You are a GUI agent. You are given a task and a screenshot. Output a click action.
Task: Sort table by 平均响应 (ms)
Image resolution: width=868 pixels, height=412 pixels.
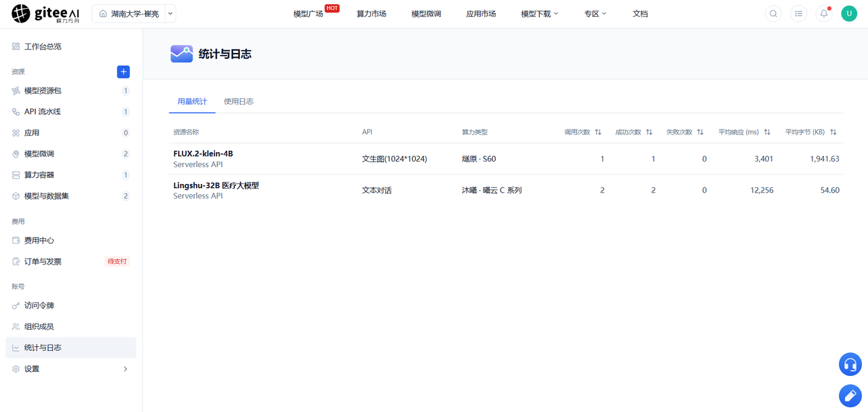coord(767,132)
